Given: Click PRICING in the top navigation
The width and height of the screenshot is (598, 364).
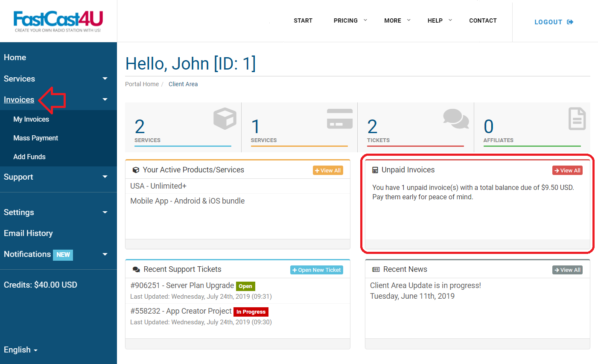Looking at the screenshot, I should 346,20.
